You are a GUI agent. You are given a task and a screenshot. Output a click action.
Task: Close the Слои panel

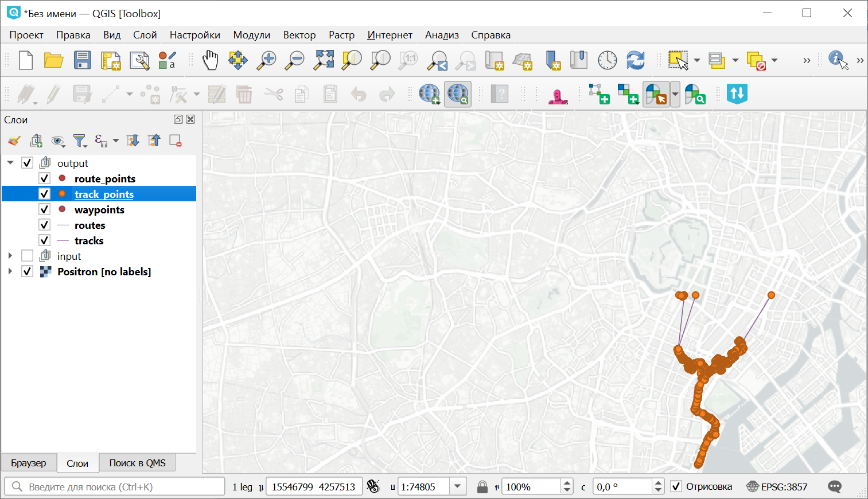click(x=190, y=119)
